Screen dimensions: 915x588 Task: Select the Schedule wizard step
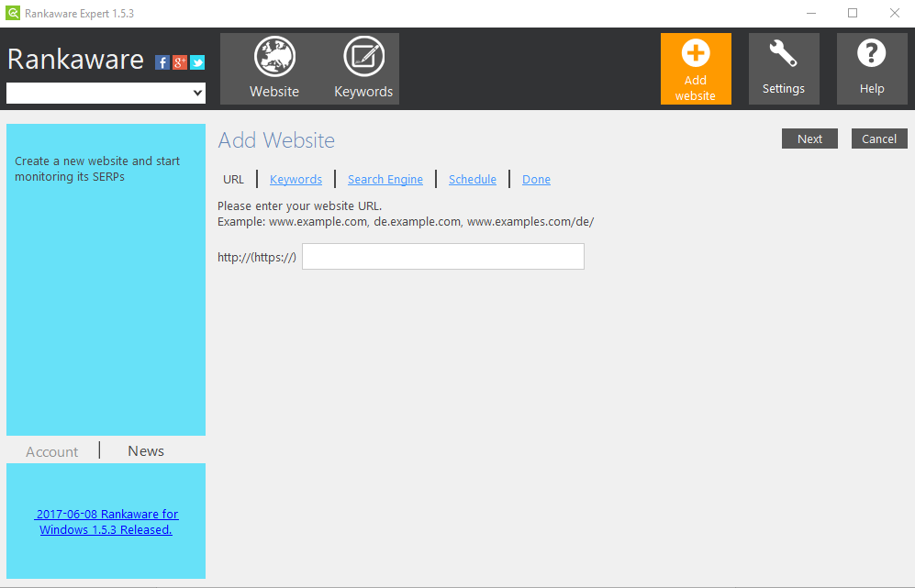click(x=472, y=179)
